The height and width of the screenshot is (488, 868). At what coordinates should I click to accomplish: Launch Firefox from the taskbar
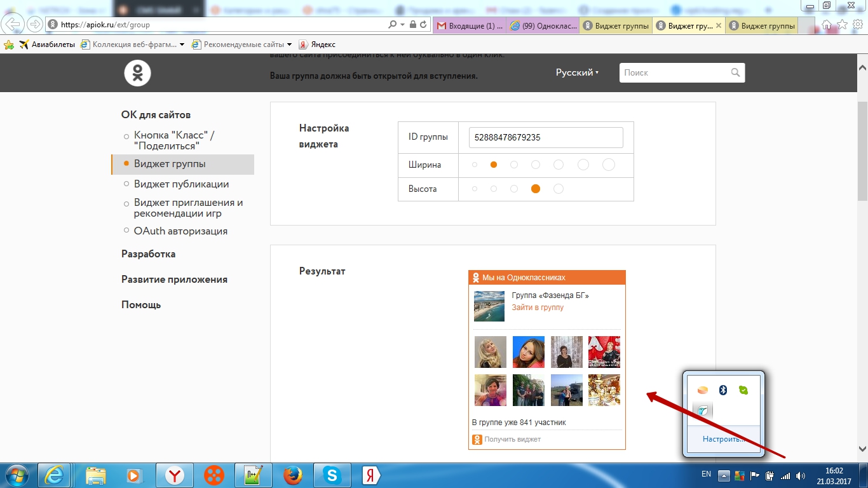[x=292, y=475]
